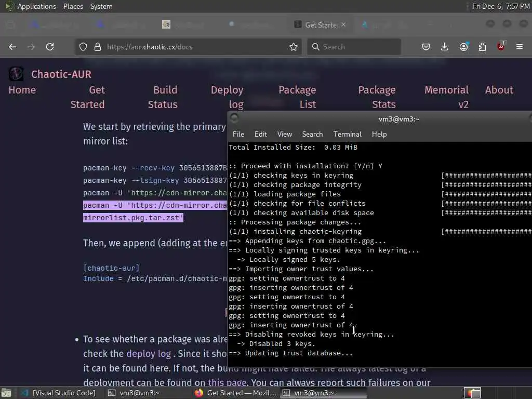Click the pacman-key --lsign-key command line
The image size is (532, 399).
[155, 180]
